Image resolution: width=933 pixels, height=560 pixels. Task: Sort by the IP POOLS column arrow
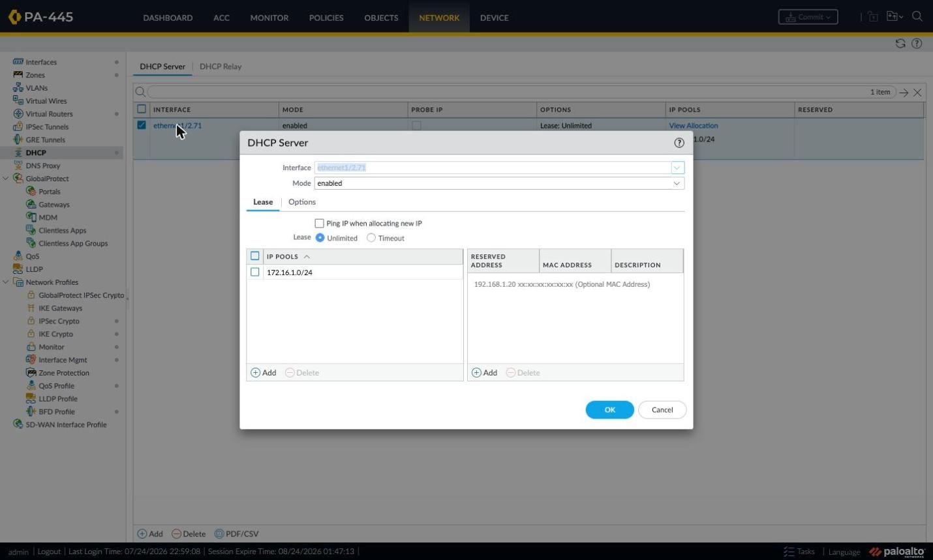(x=307, y=257)
